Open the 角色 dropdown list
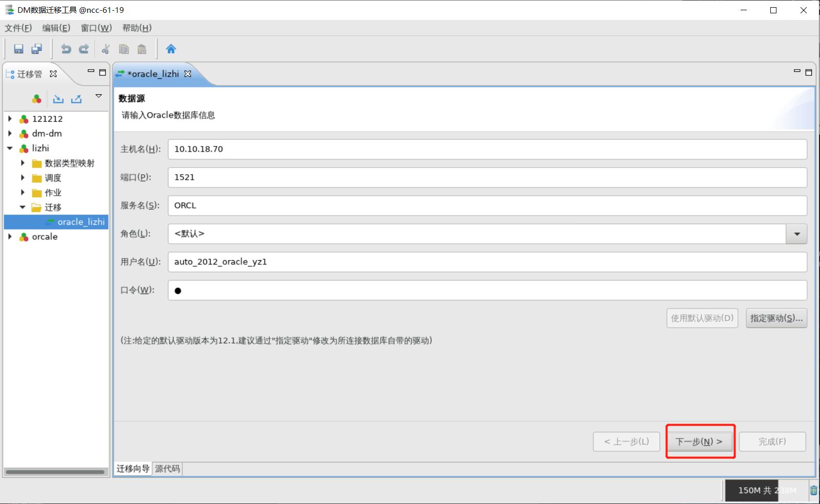Screen dimensions: 820x504 (796, 234)
